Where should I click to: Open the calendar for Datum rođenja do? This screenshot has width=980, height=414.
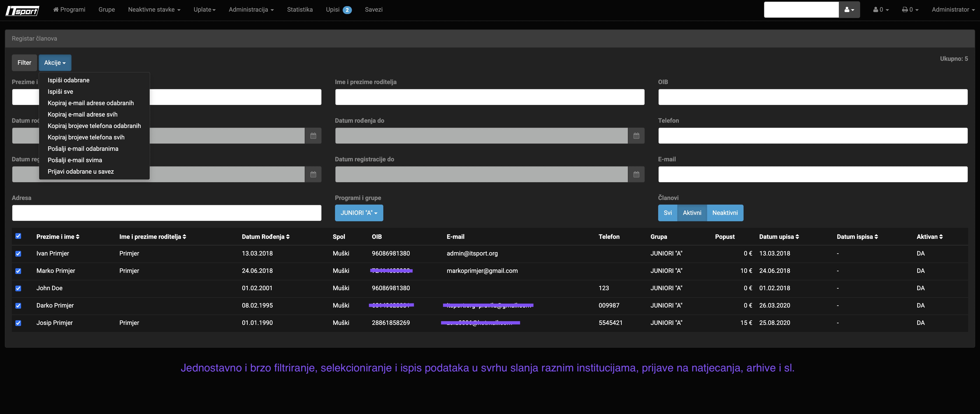click(x=636, y=136)
